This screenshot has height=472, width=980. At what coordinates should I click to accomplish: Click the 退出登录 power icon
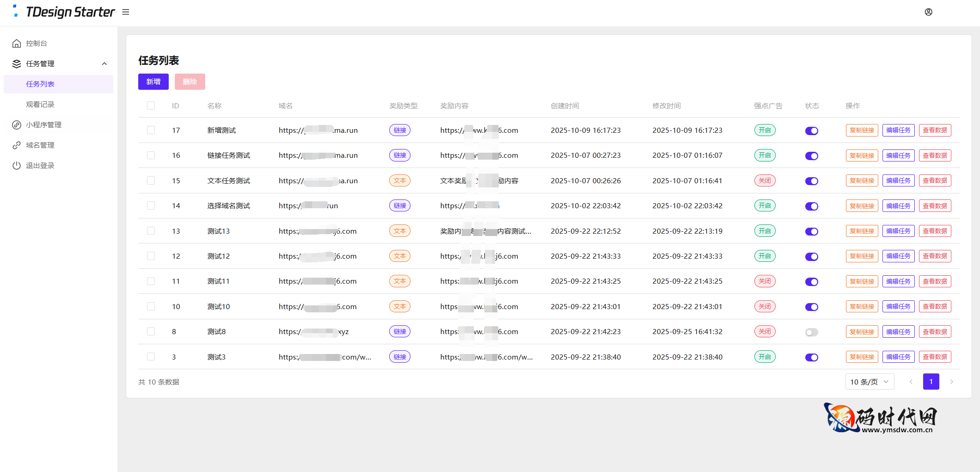17,166
